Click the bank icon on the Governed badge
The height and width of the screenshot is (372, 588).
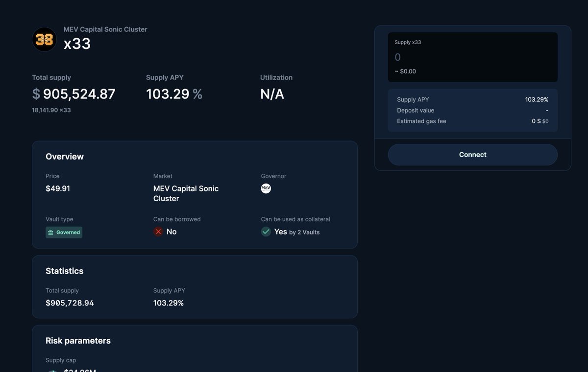[50, 232]
